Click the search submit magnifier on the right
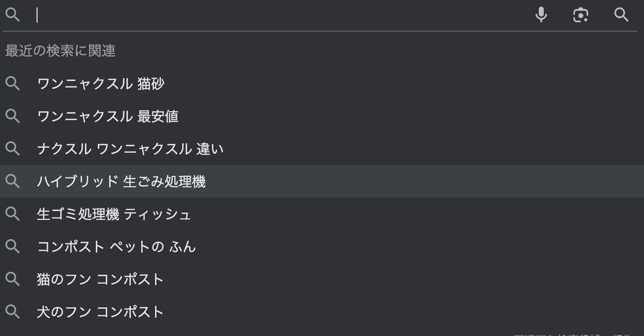Image resolution: width=644 pixels, height=336 pixels. pos(621,15)
